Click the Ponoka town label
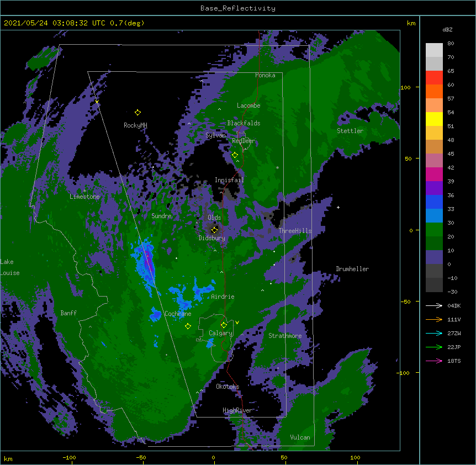This screenshot has height=465, width=476. pyautogui.click(x=265, y=75)
